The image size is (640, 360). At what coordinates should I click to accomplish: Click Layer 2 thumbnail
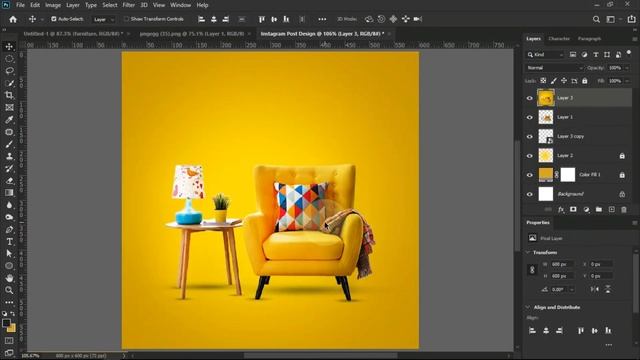pyautogui.click(x=546, y=156)
